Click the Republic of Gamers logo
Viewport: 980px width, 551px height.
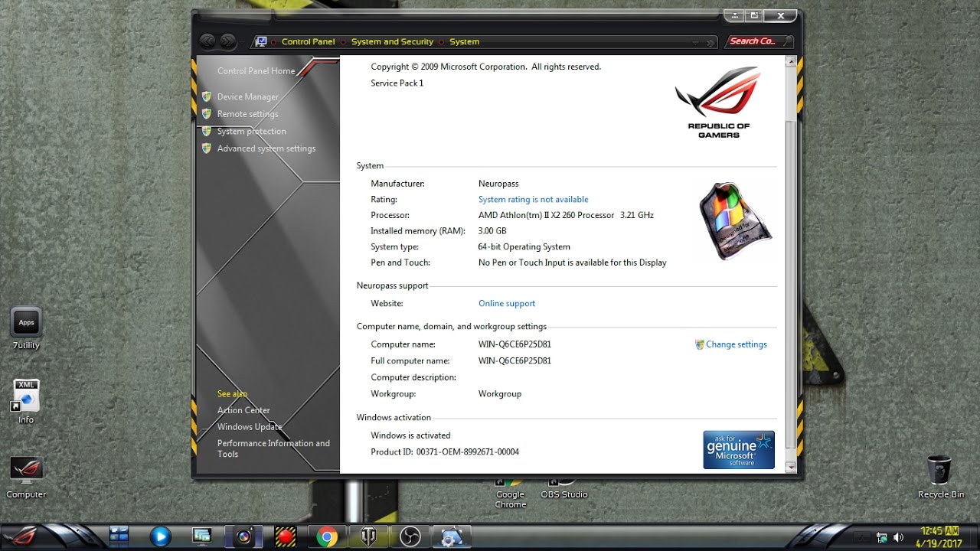click(718, 102)
